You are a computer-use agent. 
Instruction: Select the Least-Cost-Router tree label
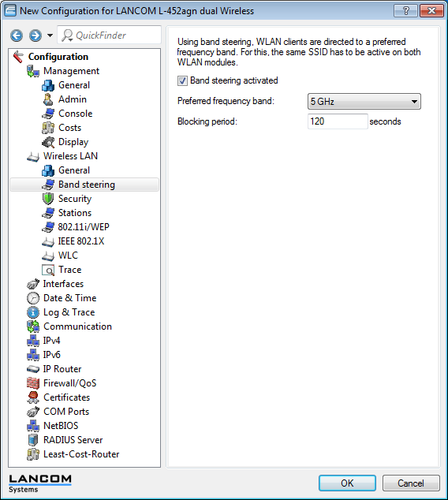pos(81,454)
